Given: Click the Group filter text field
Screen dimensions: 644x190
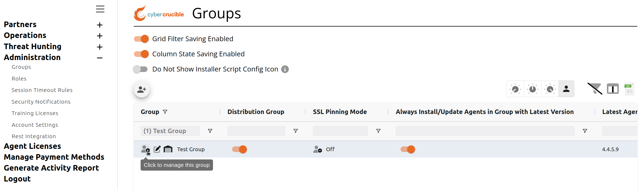Looking at the screenshot, I should (170, 131).
